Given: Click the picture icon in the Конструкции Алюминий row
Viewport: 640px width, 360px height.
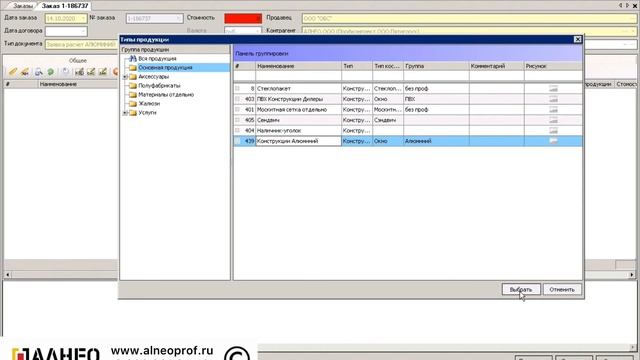Looking at the screenshot, I should point(553,141).
